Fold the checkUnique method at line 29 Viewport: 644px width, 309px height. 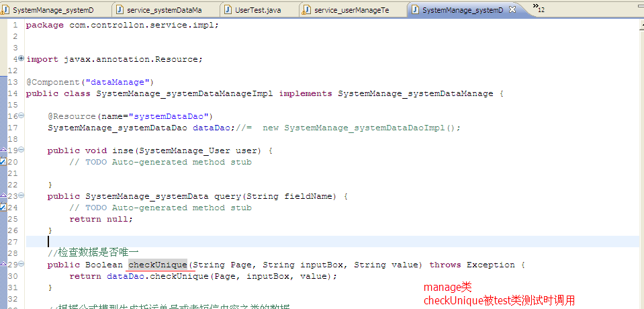[21, 265]
